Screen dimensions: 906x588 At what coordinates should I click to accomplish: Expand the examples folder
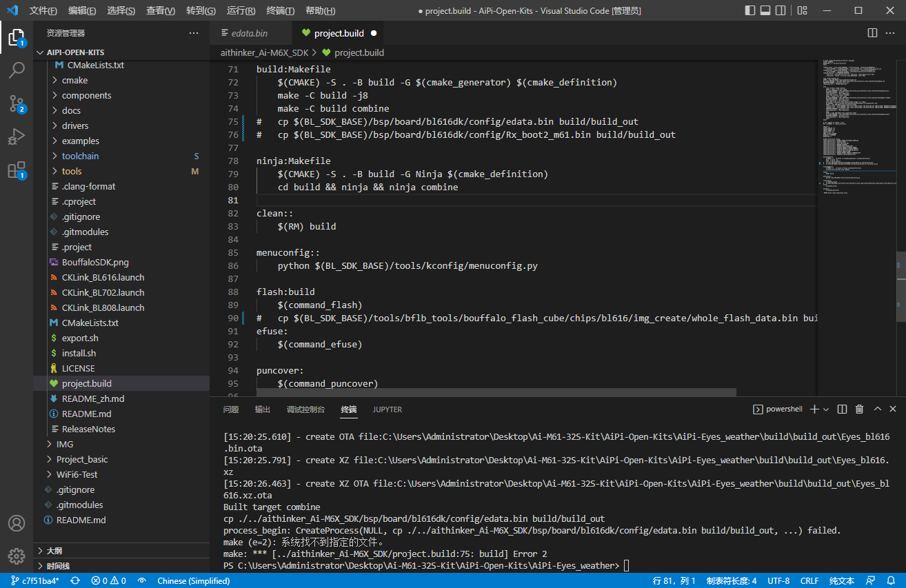121,141
